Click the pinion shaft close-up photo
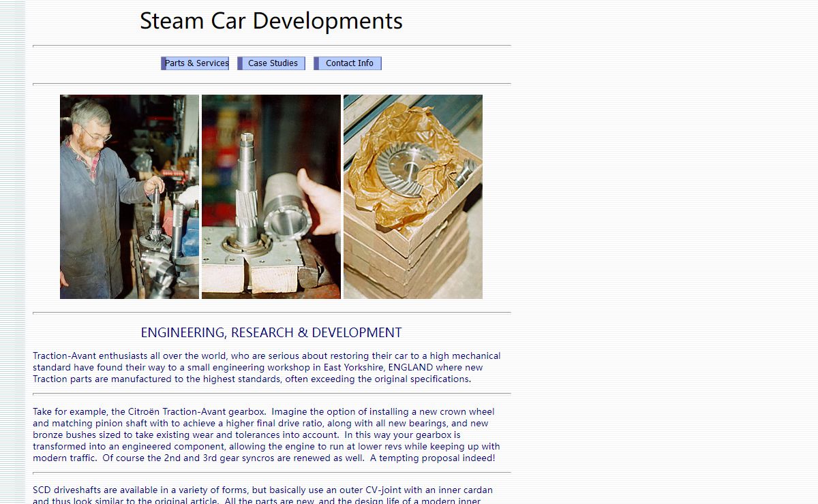The image size is (818, 504). click(271, 197)
